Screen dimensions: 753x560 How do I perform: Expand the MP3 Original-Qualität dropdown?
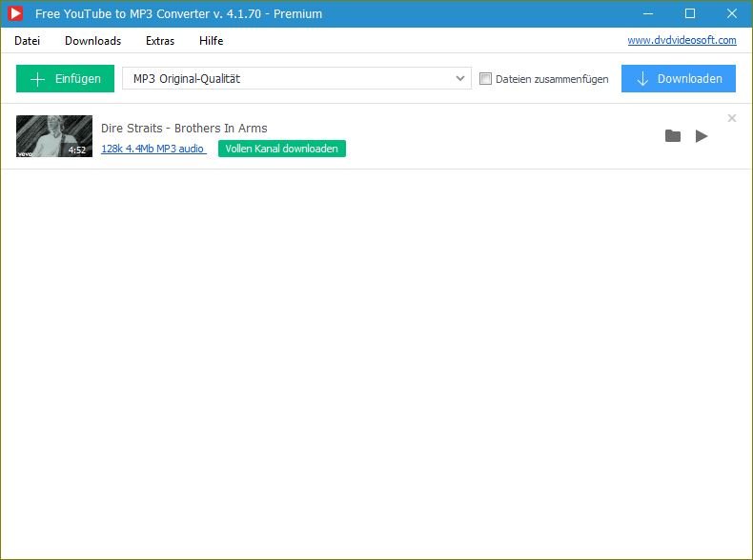coord(461,79)
